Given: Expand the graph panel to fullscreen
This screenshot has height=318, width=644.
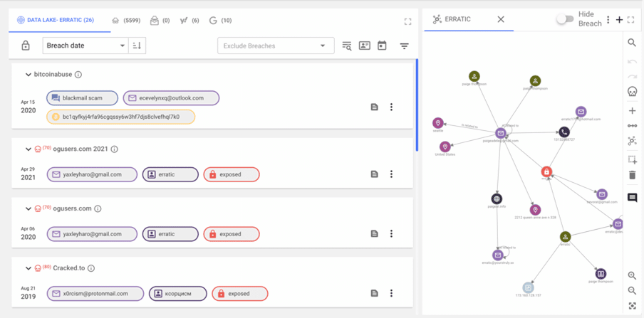Looking at the screenshot, I should pos(631,20).
